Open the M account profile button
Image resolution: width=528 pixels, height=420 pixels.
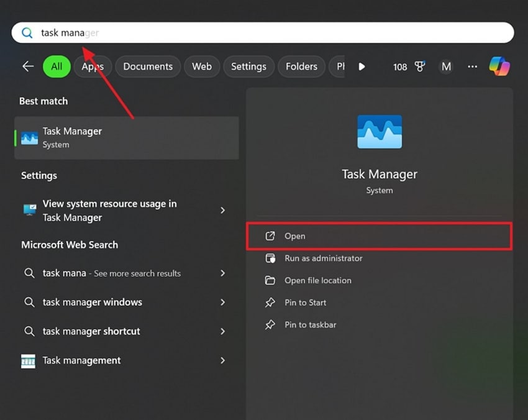coord(446,66)
